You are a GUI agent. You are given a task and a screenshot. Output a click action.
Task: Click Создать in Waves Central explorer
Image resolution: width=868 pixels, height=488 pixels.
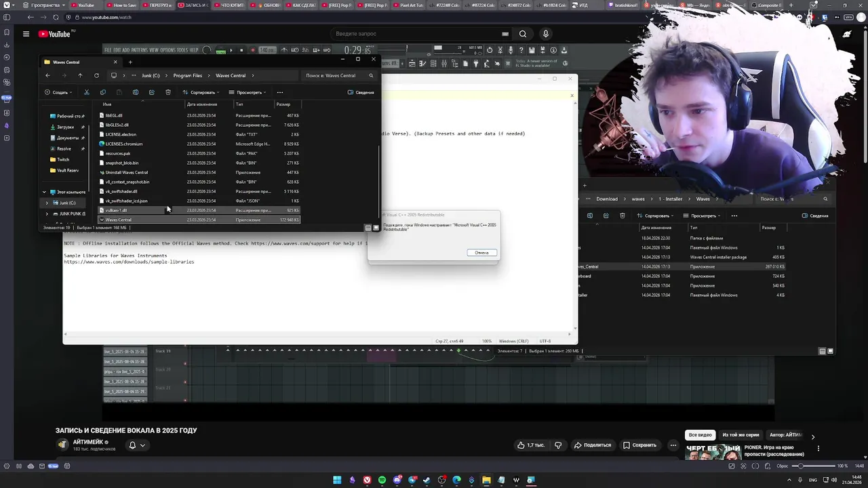(x=58, y=92)
